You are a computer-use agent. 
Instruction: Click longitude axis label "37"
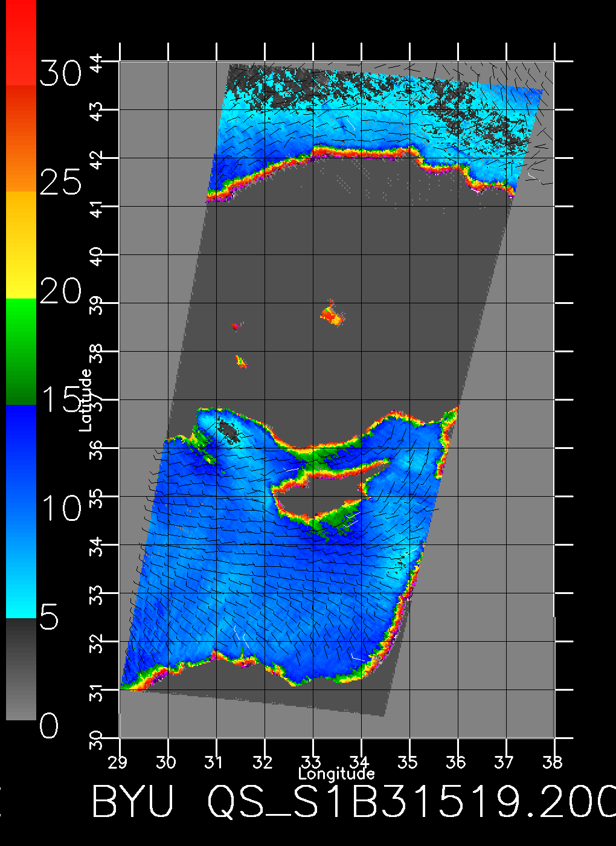click(504, 762)
